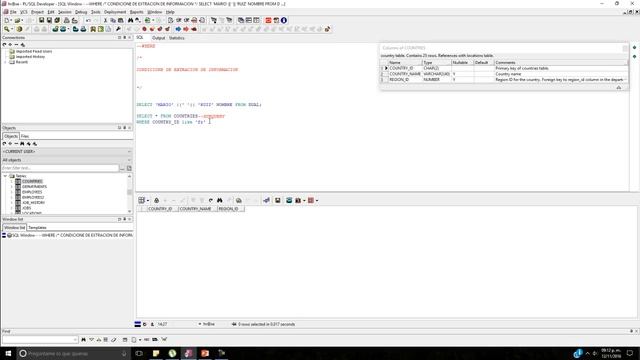Click the REGION_ID result column header
The image size is (640, 360).
pyautogui.click(x=230, y=209)
